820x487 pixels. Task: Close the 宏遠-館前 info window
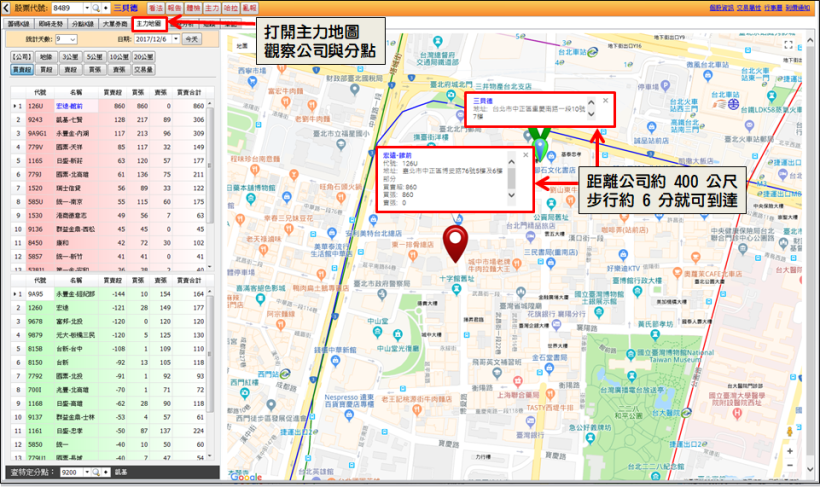525,155
